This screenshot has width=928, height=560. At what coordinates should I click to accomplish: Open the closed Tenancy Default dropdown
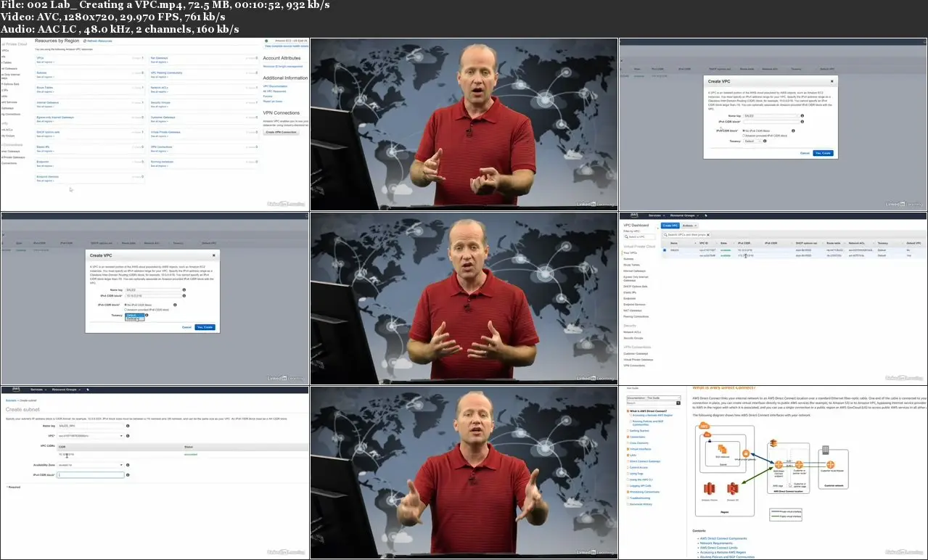pos(753,141)
